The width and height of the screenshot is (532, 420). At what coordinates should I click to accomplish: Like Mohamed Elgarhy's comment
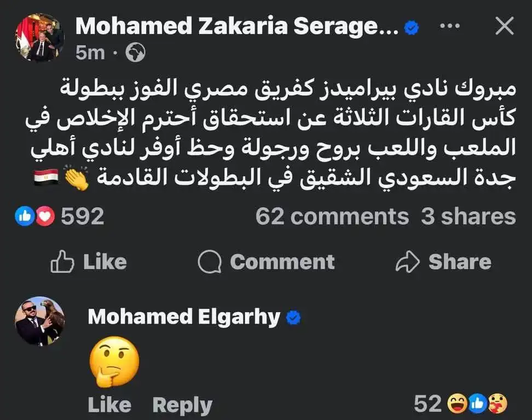(x=109, y=405)
